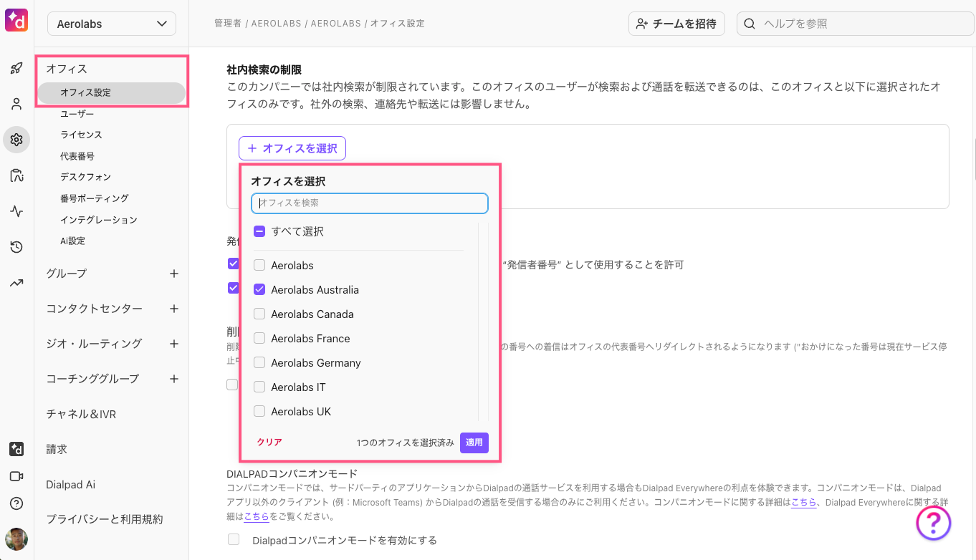Open the user profile icon in sidebar
Screen dimensions: 976x560
(16, 104)
